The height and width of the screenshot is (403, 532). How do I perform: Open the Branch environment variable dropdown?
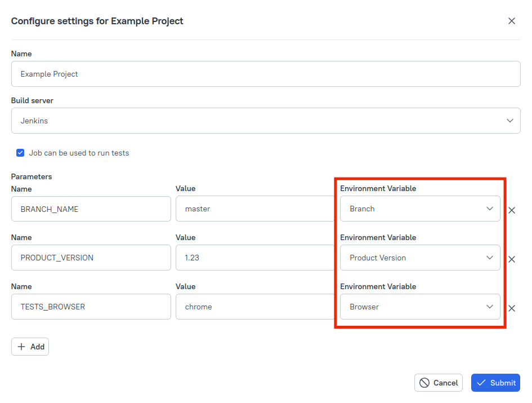tap(420, 209)
